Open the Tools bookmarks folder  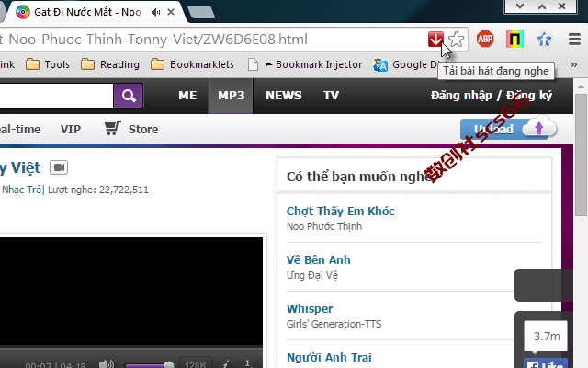[x=48, y=64]
